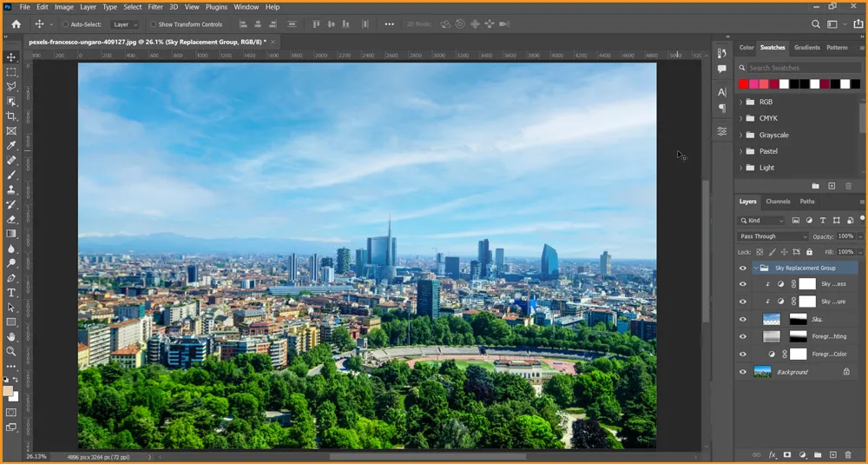Screen dimensions: 868x464
Task: Toggle visibility of Foregr...Color layer
Action: [743, 355]
